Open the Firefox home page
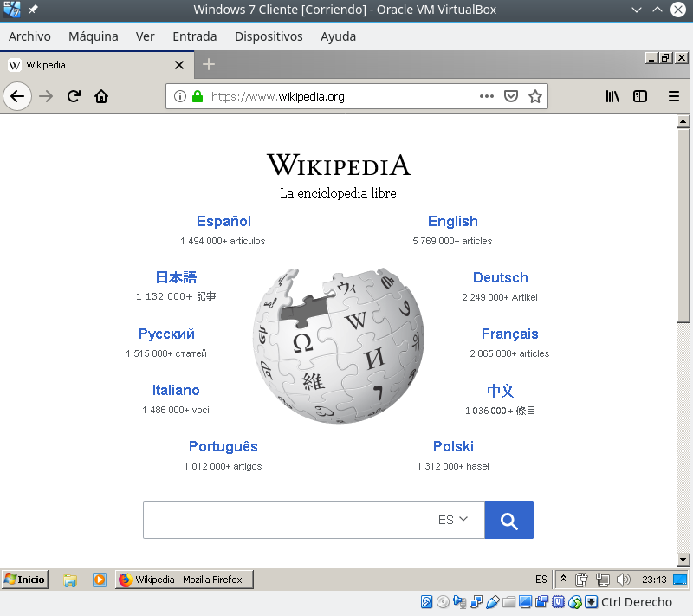 (101, 96)
